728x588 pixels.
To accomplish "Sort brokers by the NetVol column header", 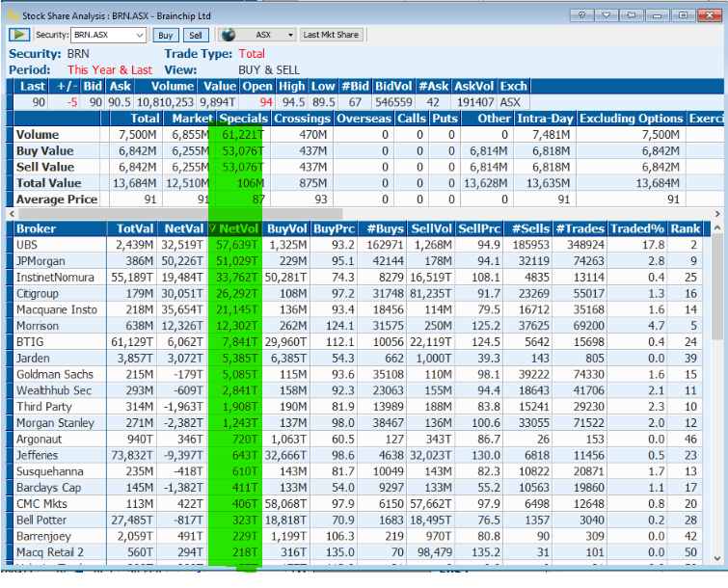I will (x=236, y=228).
